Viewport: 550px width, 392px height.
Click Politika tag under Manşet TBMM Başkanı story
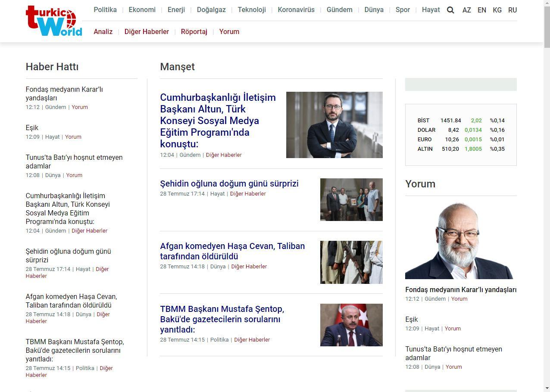[219, 339]
